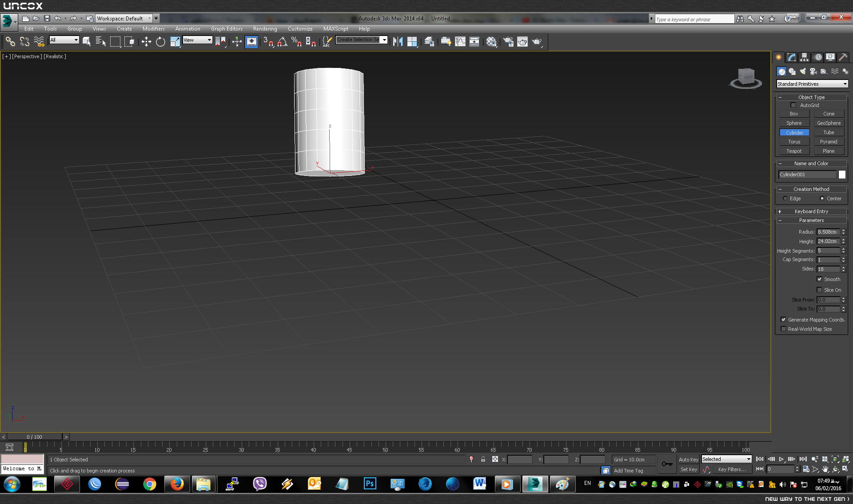Click the Teapot primitive button

[x=794, y=151]
